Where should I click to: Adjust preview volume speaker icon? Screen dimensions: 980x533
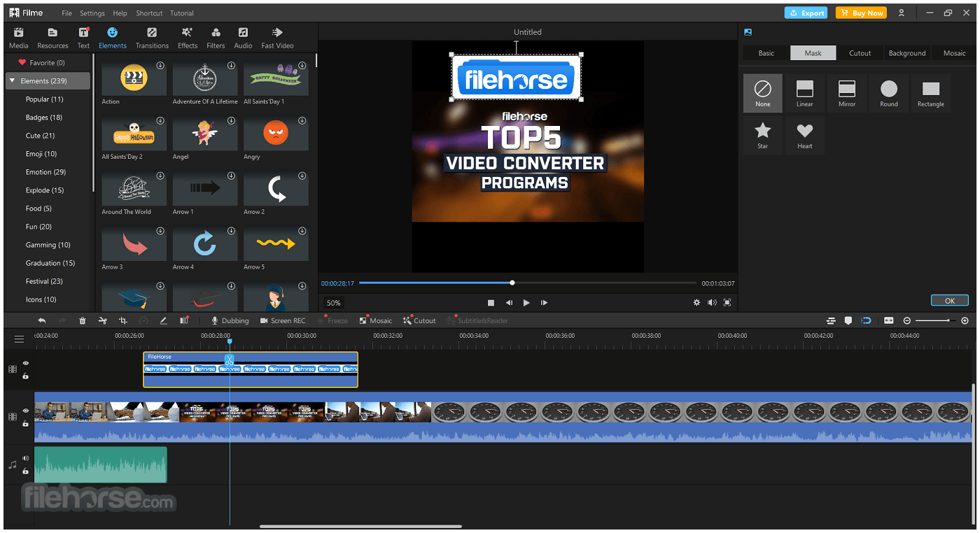coord(712,303)
